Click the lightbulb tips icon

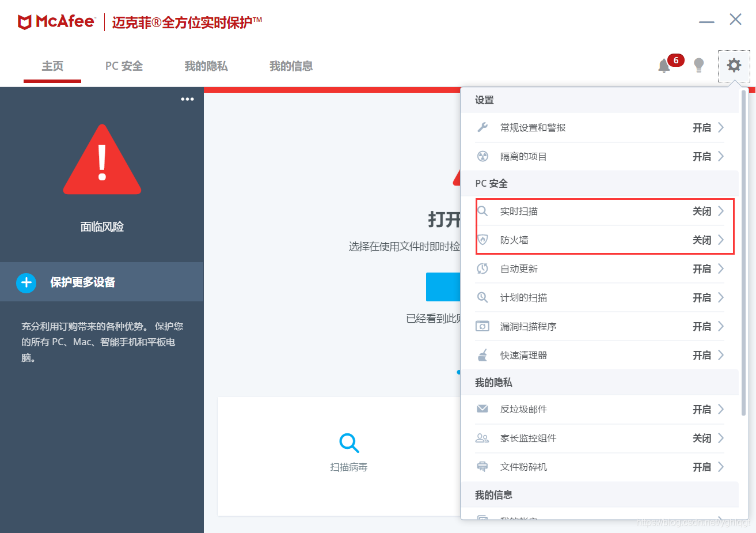(x=698, y=65)
